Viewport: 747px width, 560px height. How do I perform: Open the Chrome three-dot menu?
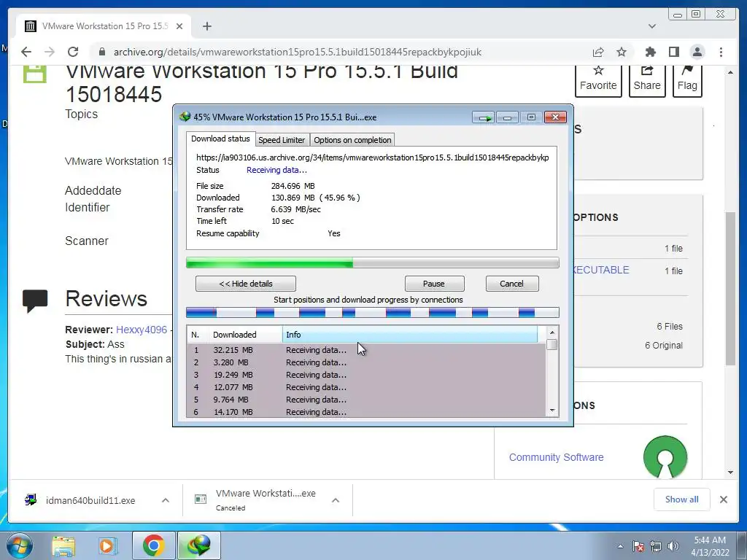point(721,52)
